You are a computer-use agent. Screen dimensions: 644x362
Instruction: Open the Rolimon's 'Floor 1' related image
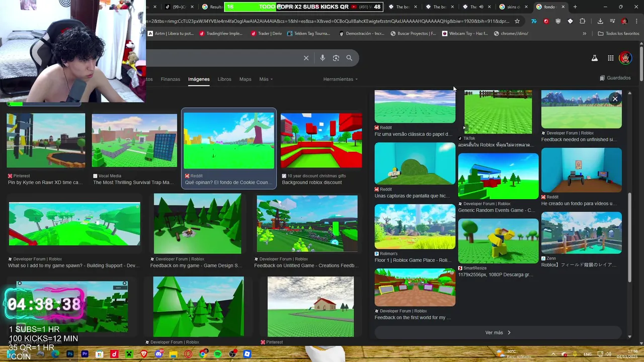(415, 226)
